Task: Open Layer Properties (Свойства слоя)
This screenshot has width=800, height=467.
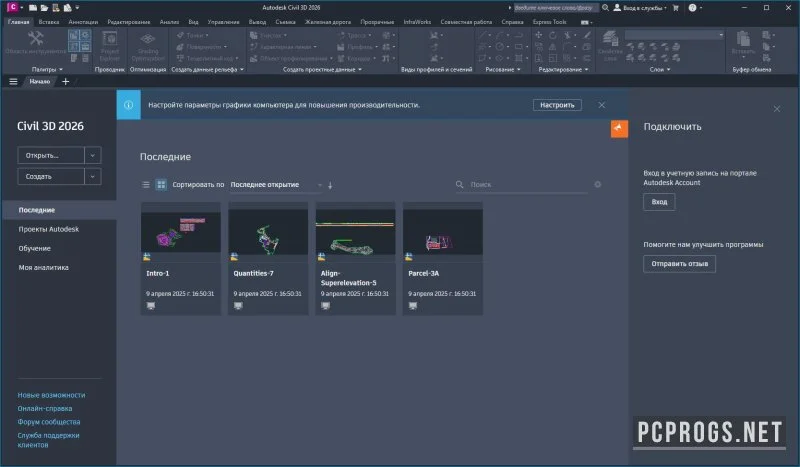Action: coord(610,46)
